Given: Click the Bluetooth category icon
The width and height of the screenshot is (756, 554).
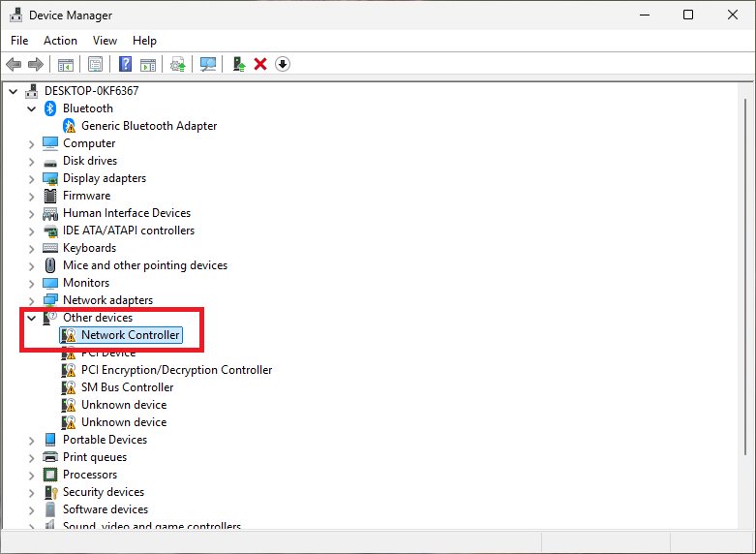Looking at the screenshot, I should [x=50, y=108].
